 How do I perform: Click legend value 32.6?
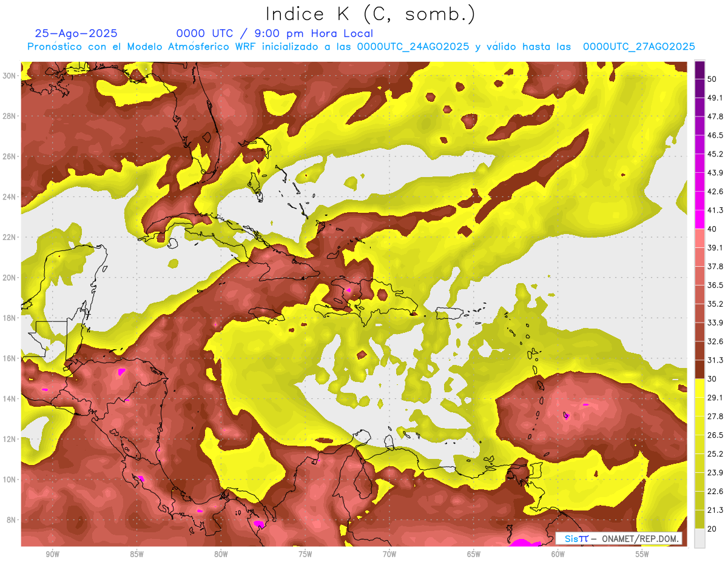(715, 341)
